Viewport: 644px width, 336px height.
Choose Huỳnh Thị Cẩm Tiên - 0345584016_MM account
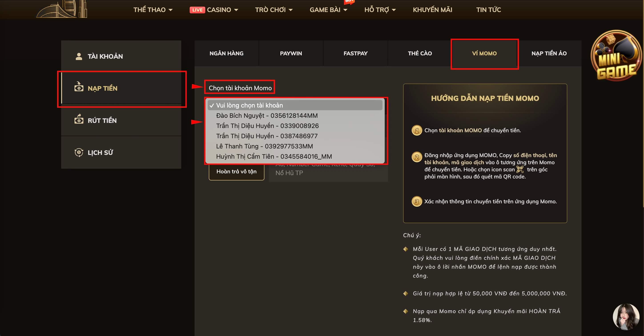(295, 156)
